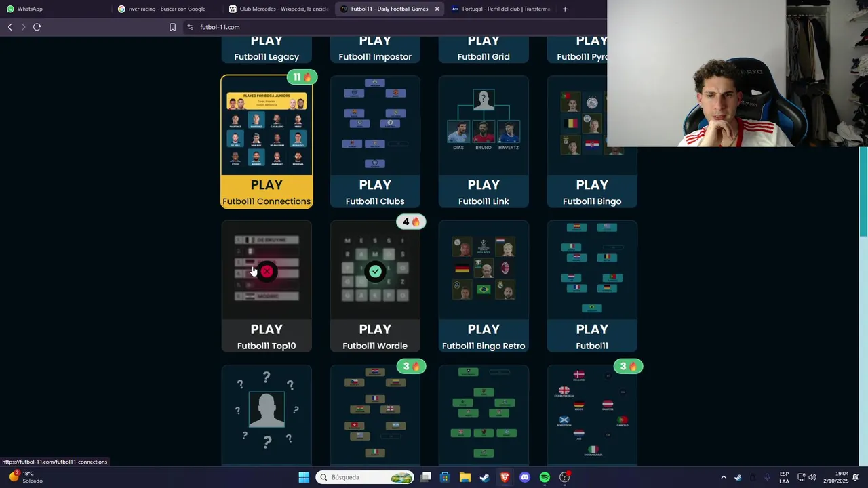Close the Futbol11 tab
The height and width of the screenshot is (488, 868).
pyautogui.click(x=437, y=9)
